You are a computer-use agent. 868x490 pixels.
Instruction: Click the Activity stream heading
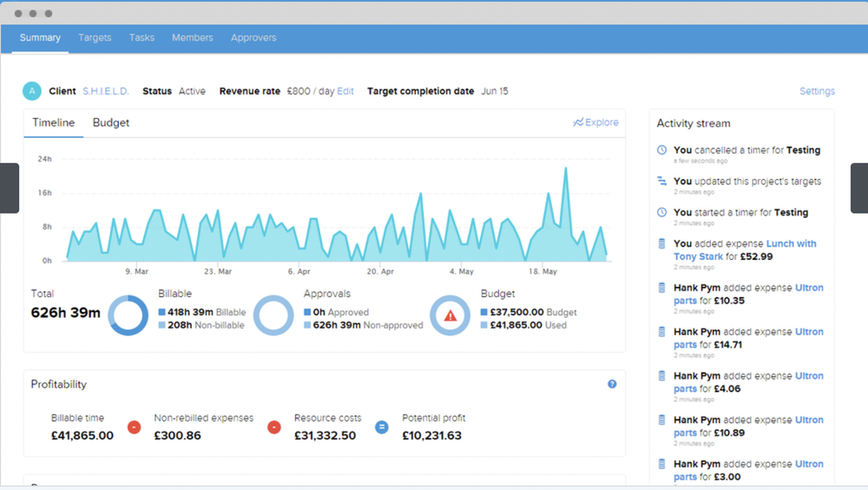point(693,123)
